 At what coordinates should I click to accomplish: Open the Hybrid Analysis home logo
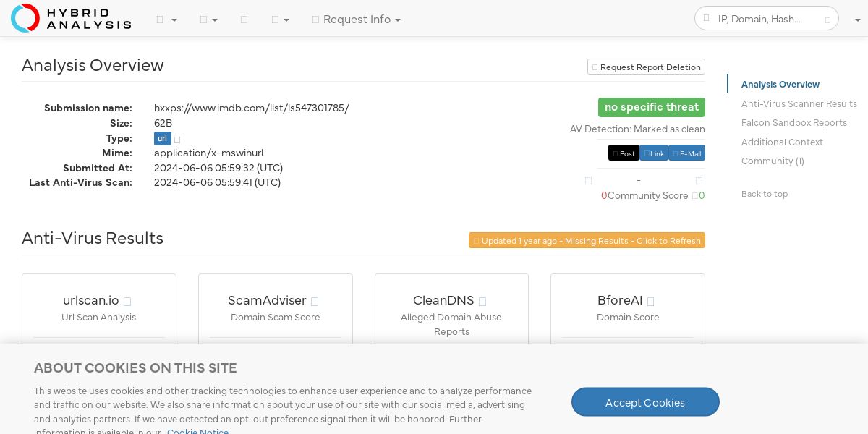click(71, 18)
